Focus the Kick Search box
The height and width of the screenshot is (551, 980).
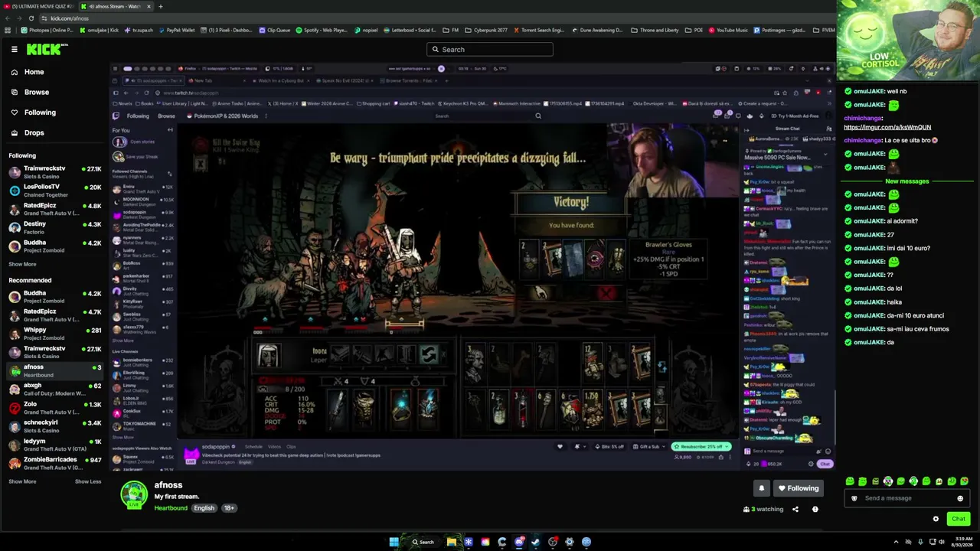click(x=490, y=49)
